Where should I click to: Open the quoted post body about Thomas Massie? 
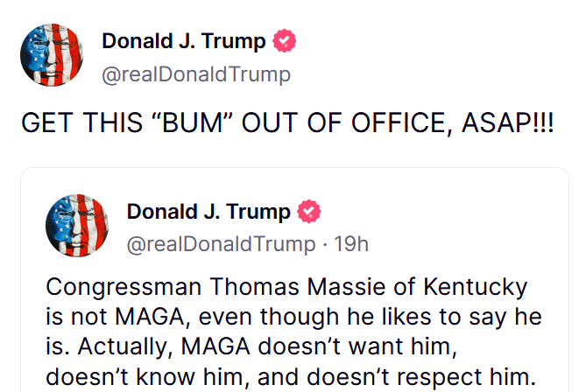pos(293,332)
